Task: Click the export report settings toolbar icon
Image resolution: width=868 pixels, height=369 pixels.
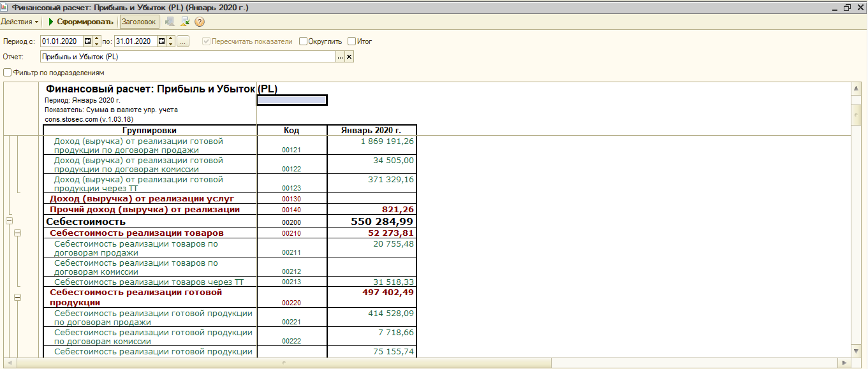Action: (x=185, y=22)
